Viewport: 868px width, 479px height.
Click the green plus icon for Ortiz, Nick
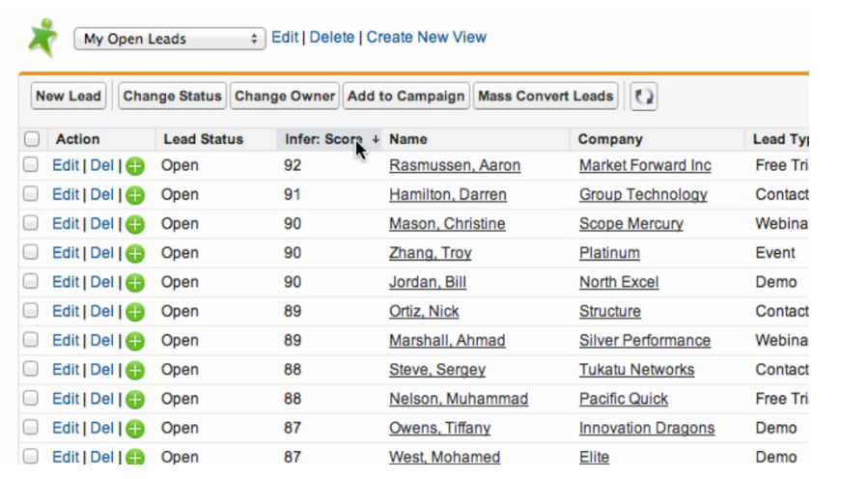coord(135,312)
